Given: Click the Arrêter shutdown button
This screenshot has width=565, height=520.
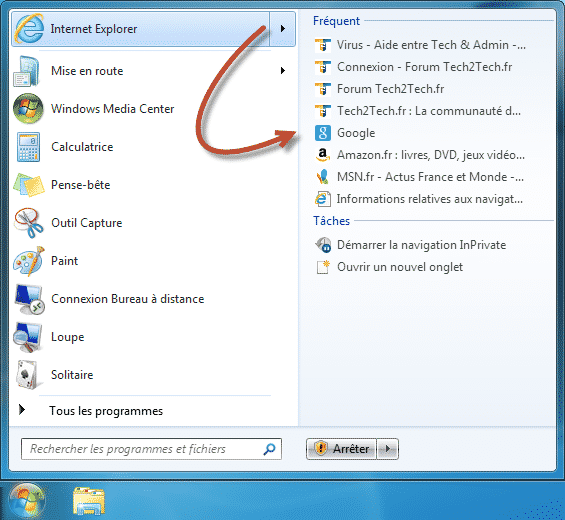Looking at the screenshot, I should coord(341,449).
